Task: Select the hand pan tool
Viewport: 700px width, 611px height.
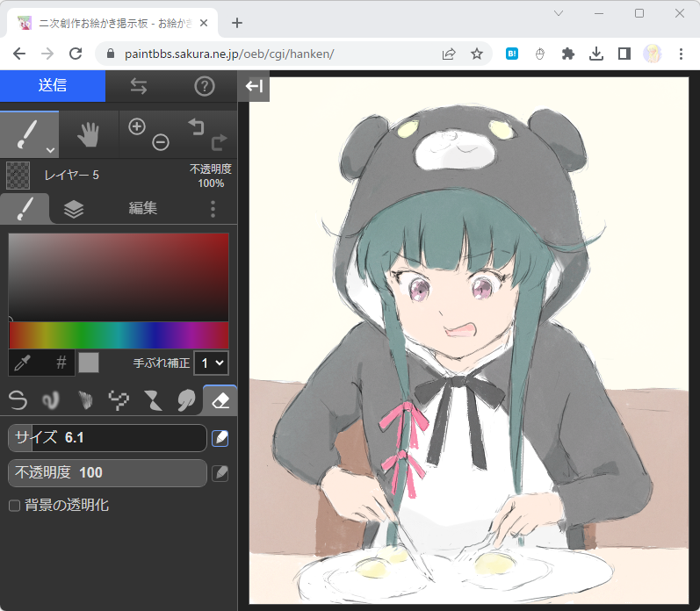Action: [89, 134]
